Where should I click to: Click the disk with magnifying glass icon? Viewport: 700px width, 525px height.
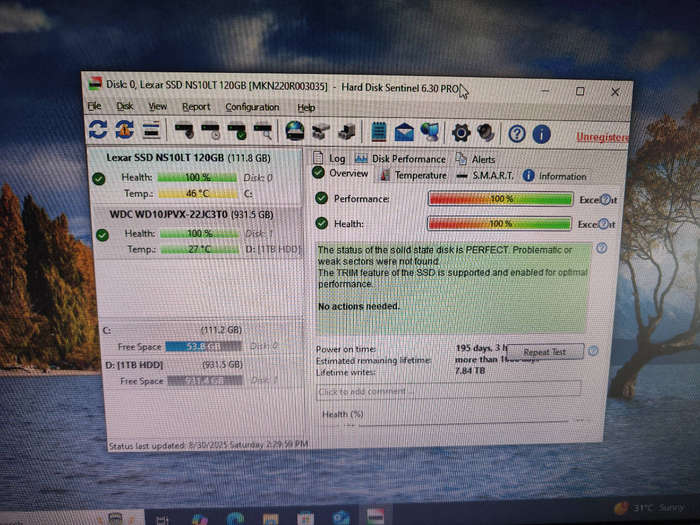tap(263, 132)
